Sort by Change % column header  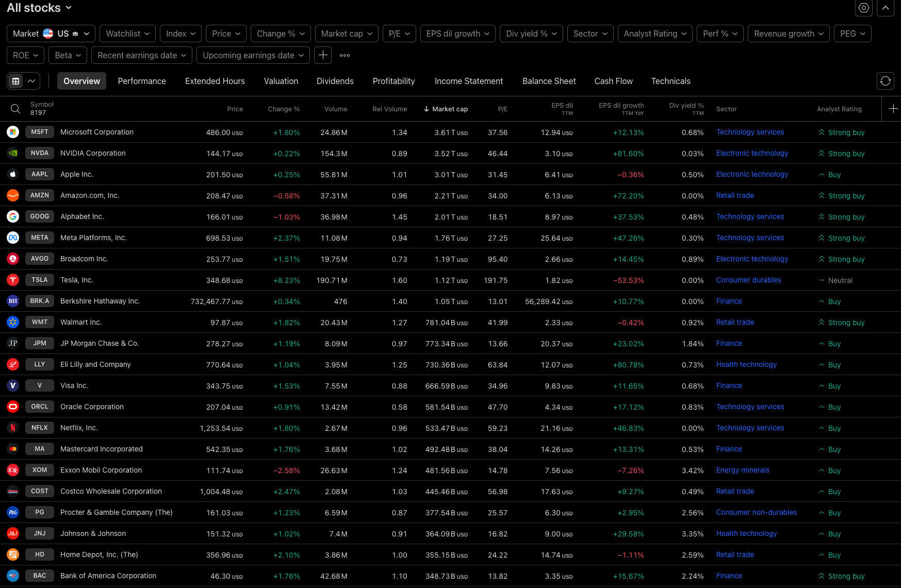click(284, 109)
